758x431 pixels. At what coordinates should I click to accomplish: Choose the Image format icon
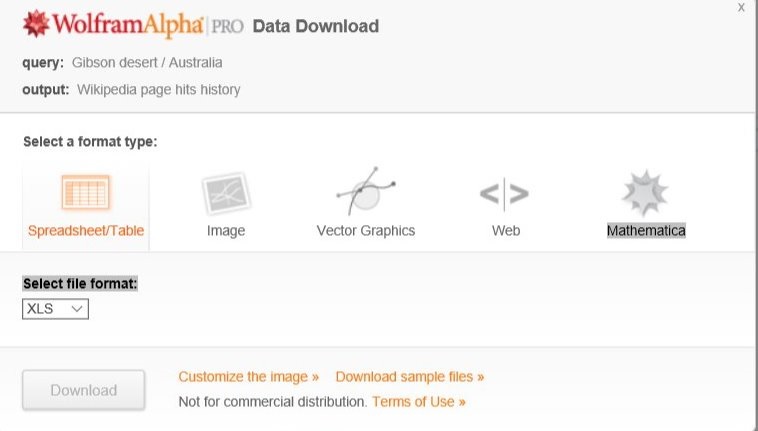225,192
